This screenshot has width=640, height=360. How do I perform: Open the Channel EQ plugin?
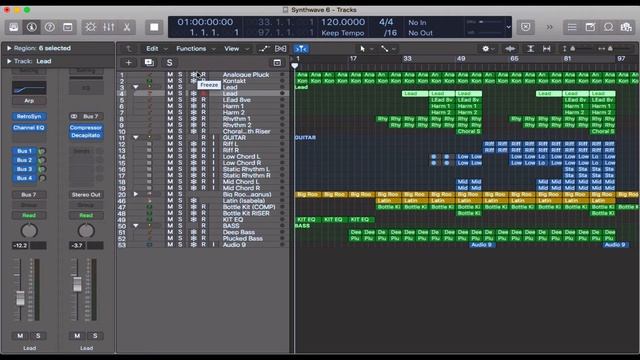tap(29, 128)
